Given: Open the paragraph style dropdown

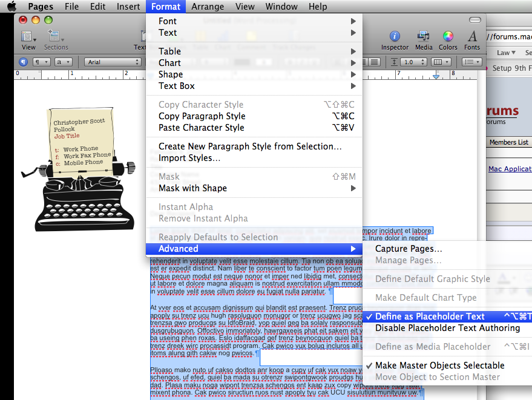Looking at the screenshot, I should [x=42, y=62].
